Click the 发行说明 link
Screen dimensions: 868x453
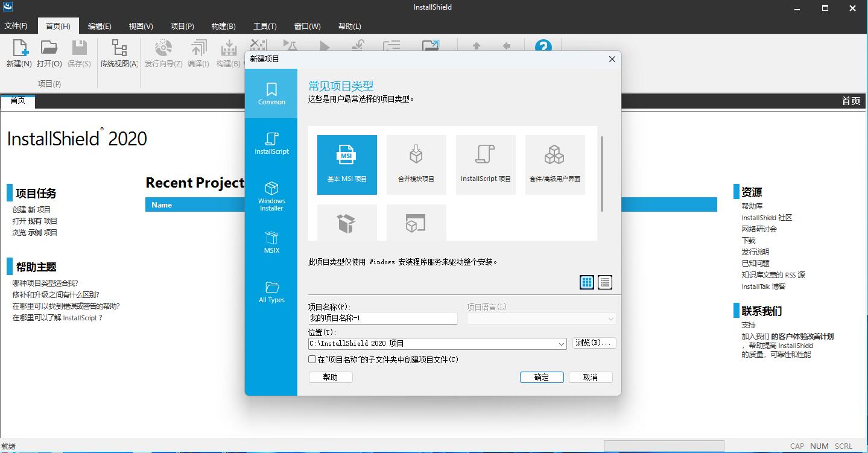755,252
